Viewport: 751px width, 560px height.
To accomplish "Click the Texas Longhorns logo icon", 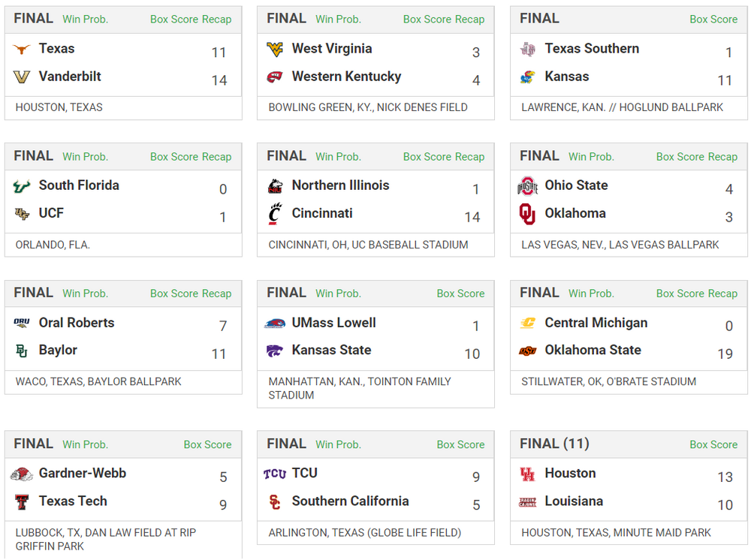I will (22, 50).
